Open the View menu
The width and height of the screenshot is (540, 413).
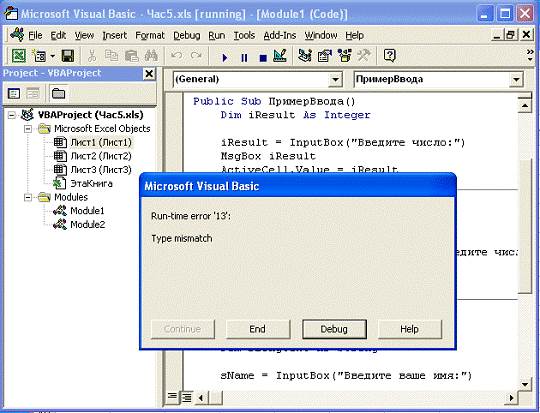[x=84, y=35]
